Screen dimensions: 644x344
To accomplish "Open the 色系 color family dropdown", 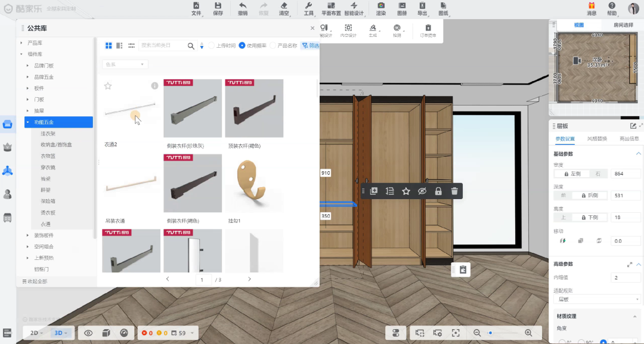I will pos(125,64).
